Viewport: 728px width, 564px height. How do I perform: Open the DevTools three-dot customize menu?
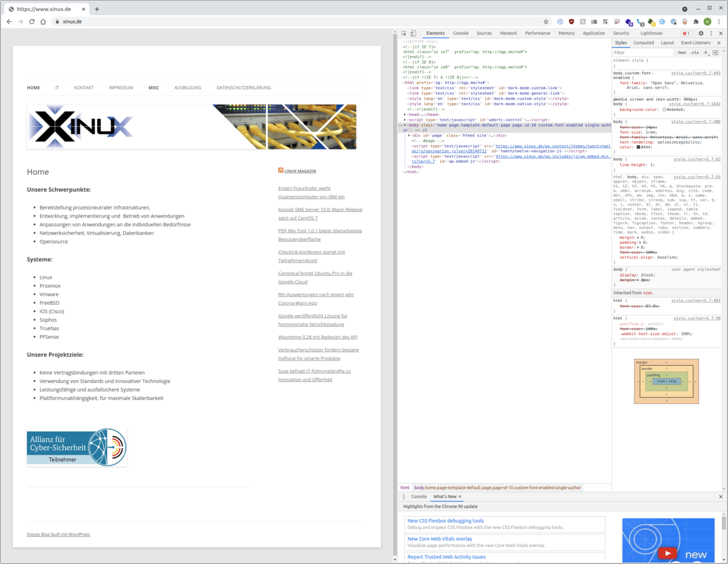click(710, 33)
